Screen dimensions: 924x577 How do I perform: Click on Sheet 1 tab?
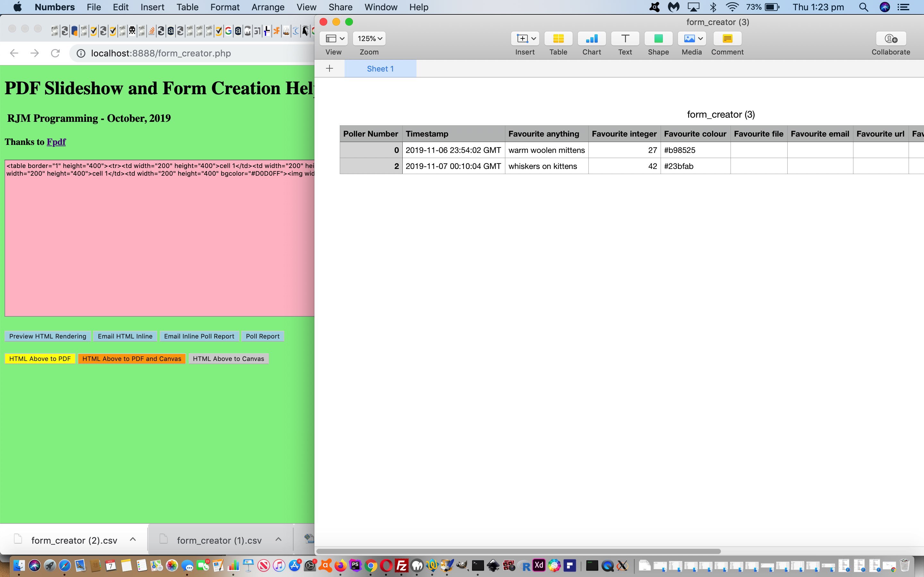pyautogui.click(x=379, y=69)
